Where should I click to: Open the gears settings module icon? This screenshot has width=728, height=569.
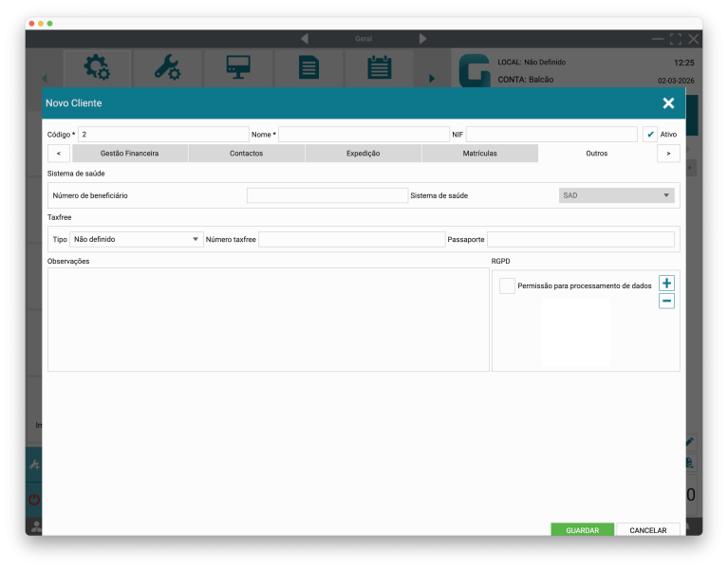97,68
